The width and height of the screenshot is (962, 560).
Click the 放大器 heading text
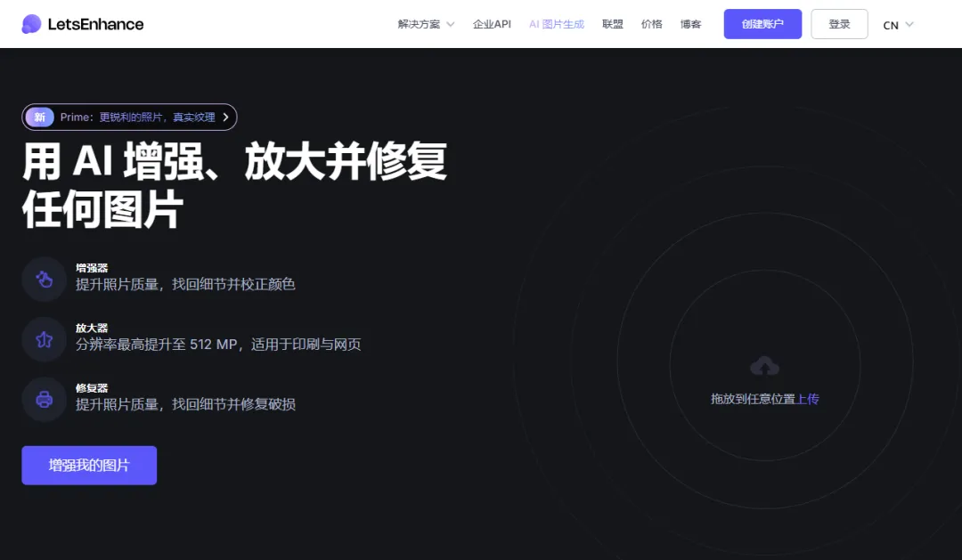(x=92, y=329)
